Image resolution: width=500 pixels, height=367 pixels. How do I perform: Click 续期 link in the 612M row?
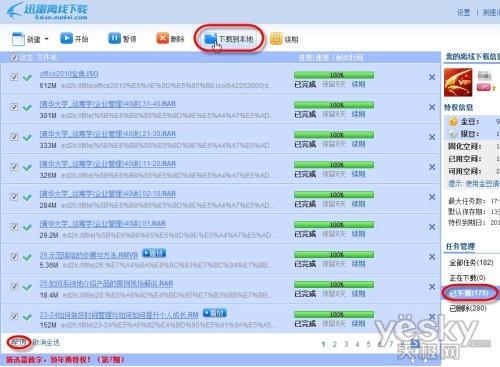[x=359, y=84]
